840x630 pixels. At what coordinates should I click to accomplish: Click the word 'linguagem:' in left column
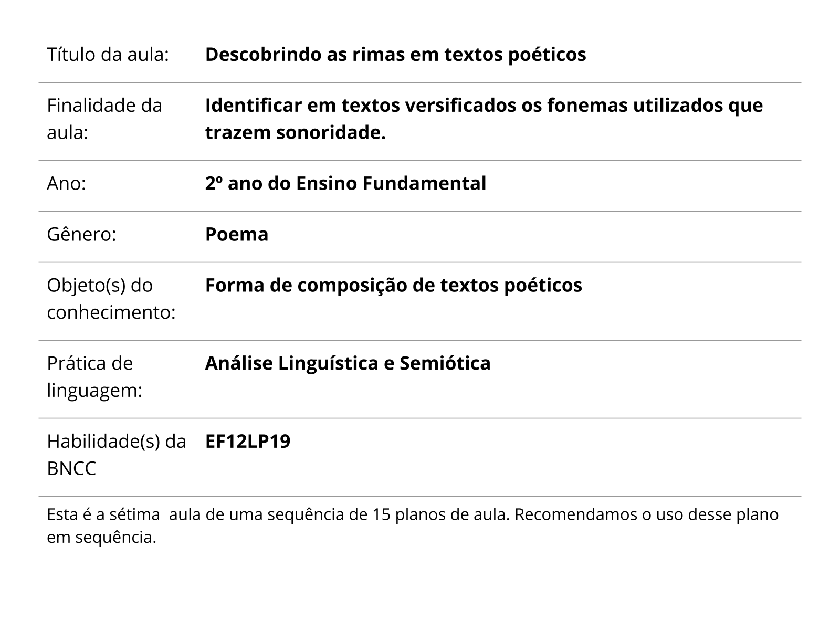click(x=94, y=390)
